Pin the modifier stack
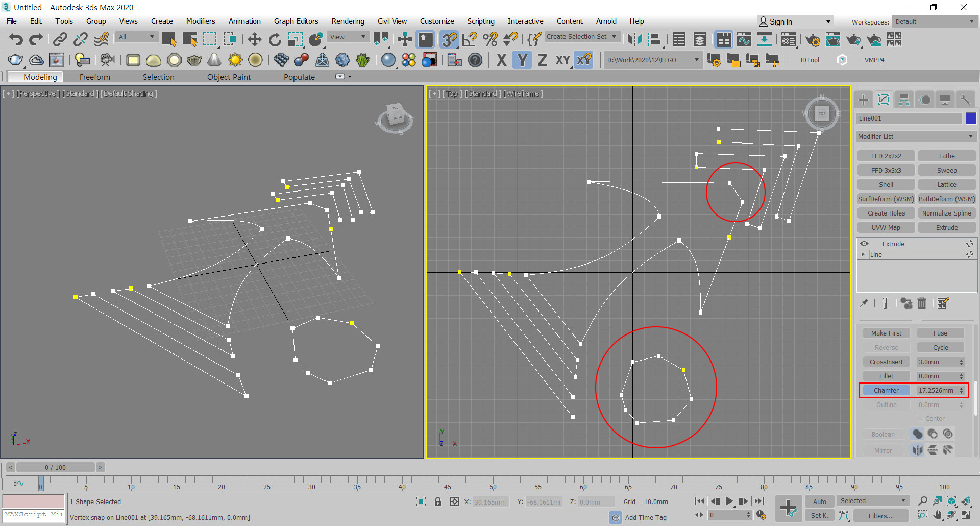 (864, 303)
